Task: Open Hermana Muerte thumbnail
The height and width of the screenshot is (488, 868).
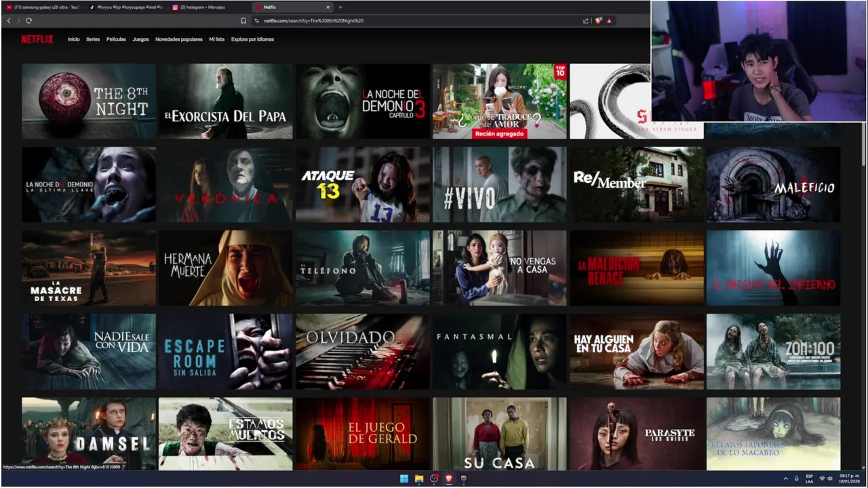Action: [x=226, y=268]
